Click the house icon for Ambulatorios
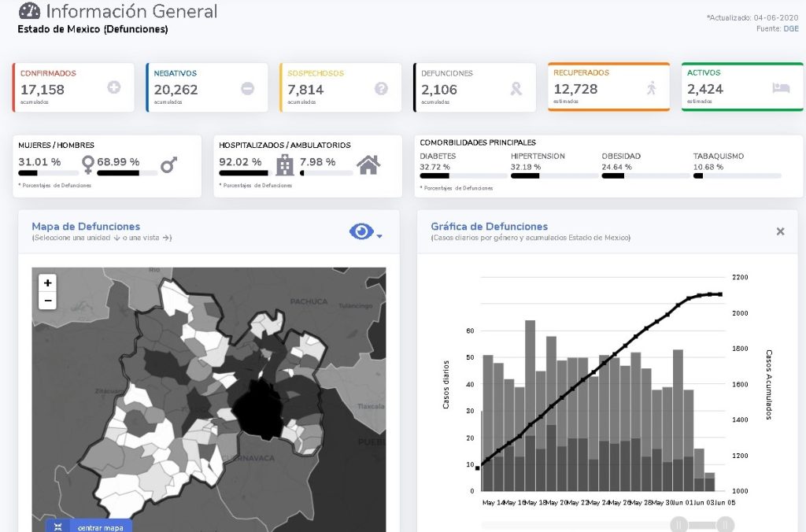 [368, 164]
